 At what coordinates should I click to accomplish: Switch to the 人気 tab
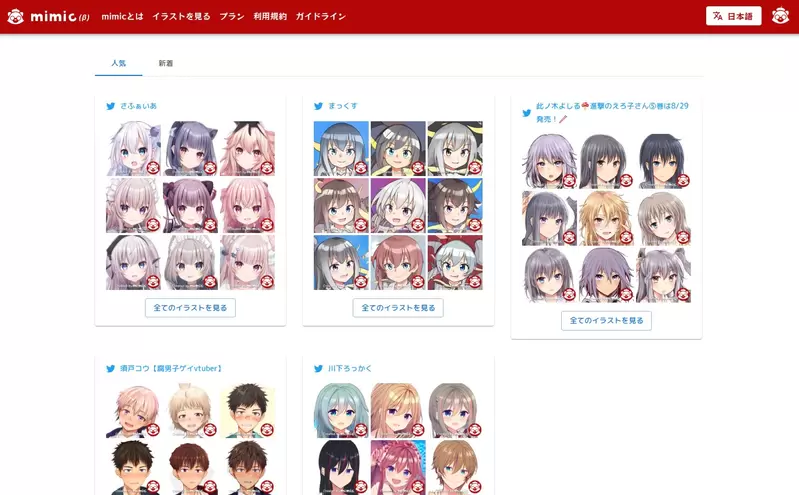(x=118, y=63)
